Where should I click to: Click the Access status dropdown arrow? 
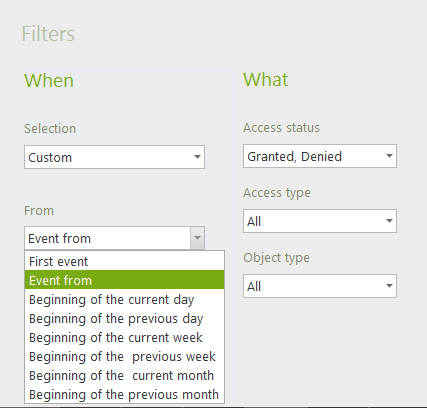click(x=389, y=156)
